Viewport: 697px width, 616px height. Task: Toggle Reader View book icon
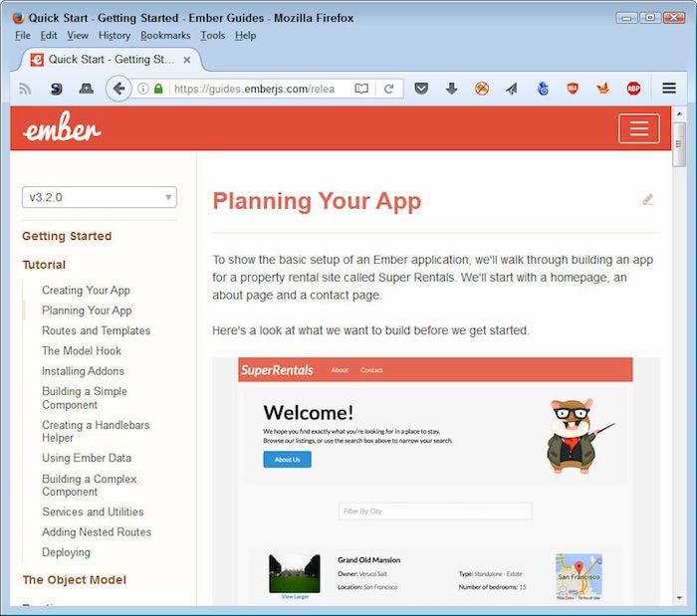coord(361,89)
